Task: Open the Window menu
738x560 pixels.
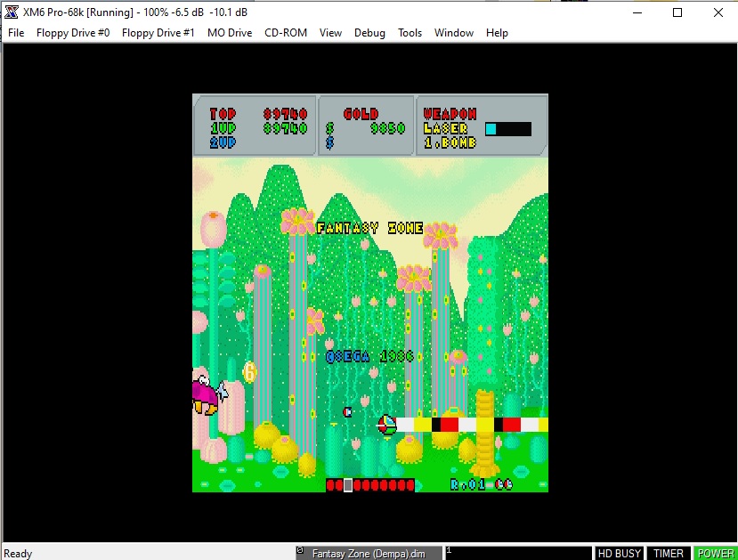Action: click(x=453, y=33)
